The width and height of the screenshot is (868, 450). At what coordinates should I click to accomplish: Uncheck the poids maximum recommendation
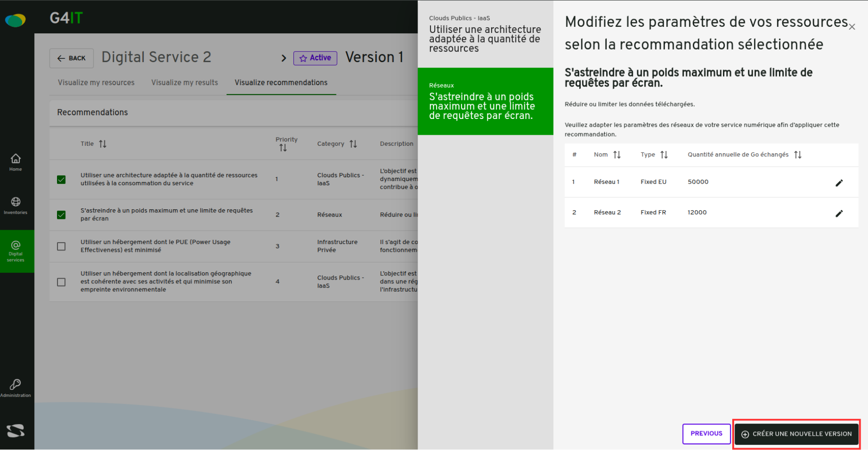point(61,215)
